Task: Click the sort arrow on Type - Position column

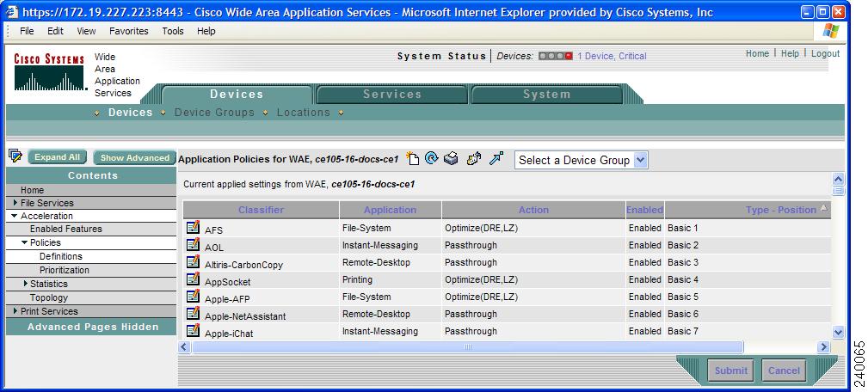Action: tap(824, 208)
